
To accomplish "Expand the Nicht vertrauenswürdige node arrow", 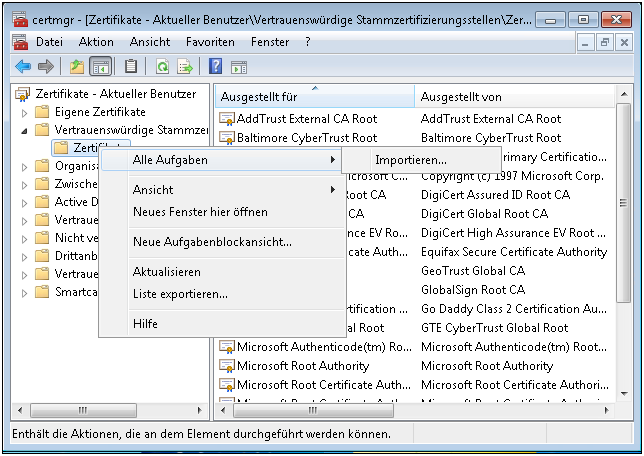I will [25, 239].
